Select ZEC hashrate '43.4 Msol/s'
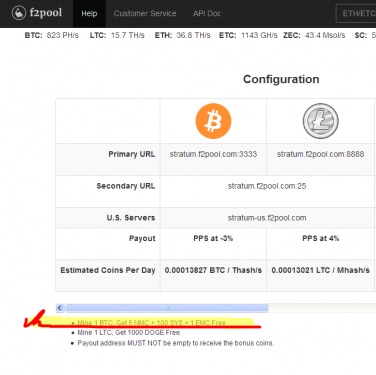This screenshot has width=376, height=375. [x=325, y=35]
